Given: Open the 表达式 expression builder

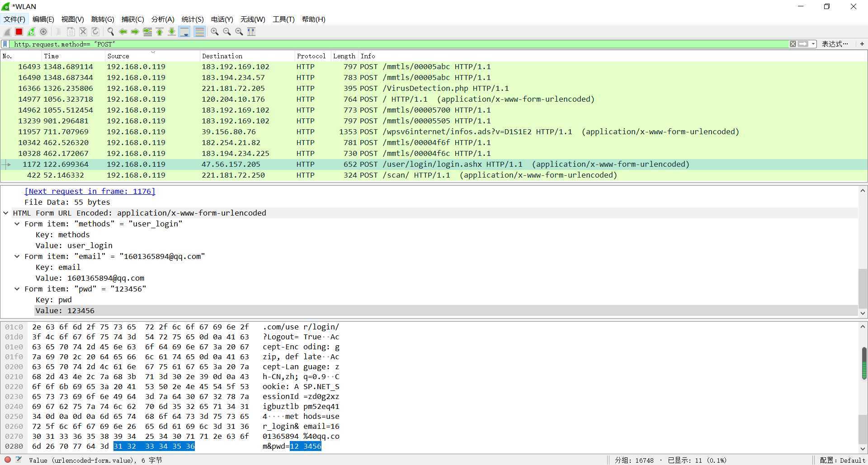Looking at the screenshot, I should click(x=835, y=44).
